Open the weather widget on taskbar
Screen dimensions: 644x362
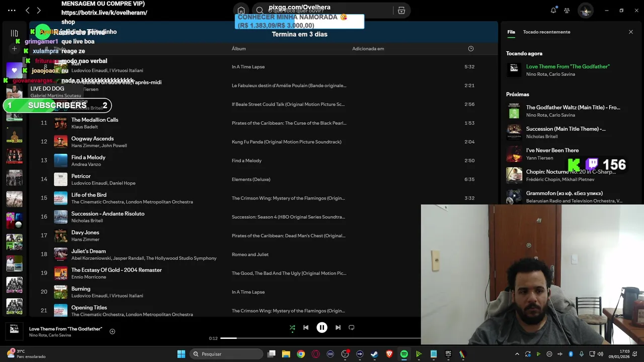coord(26,354)
